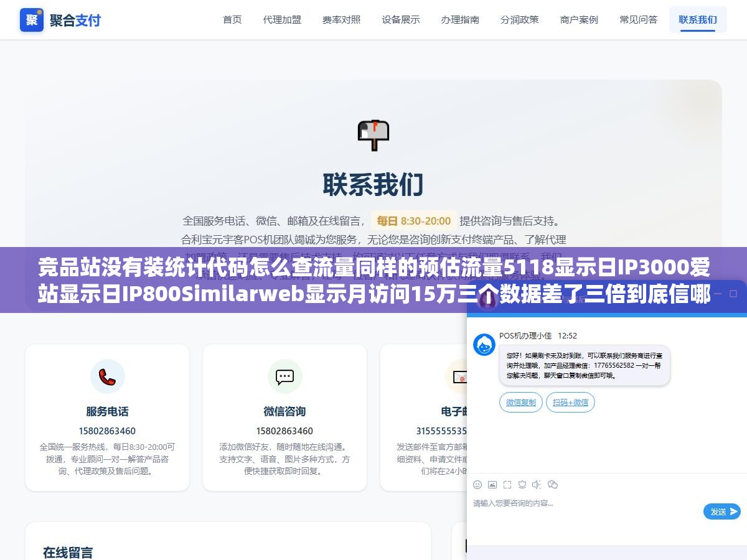Click the 微信咨询 card title
This screenshot has height=560, width=747.
(285, 411)
